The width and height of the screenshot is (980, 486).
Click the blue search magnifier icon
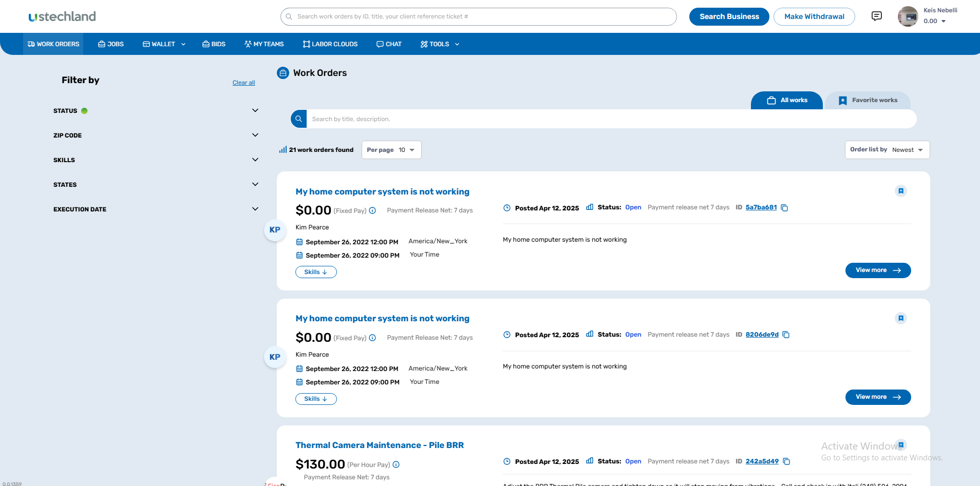[298, 119]
